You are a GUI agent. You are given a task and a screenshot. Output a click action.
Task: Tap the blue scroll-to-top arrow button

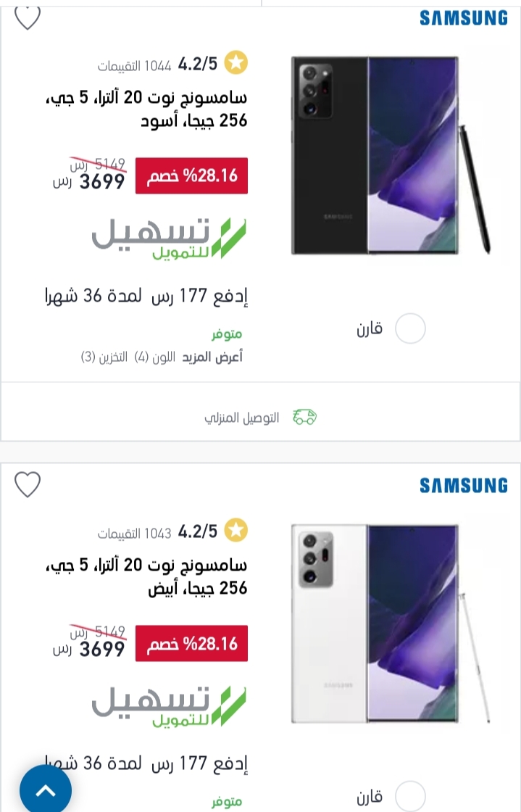[x=46, y=790]
